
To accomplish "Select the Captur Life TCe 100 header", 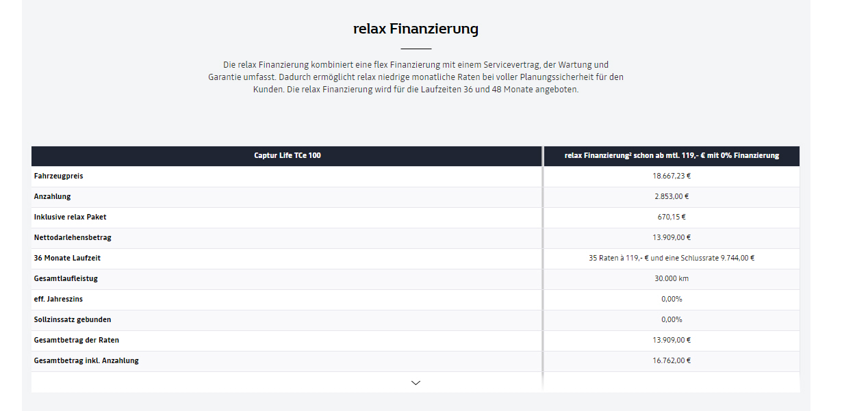I will click(287, 156).
